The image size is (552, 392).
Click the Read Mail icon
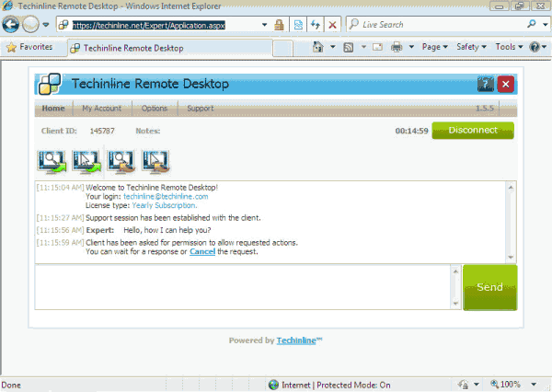tap(377, 47)
